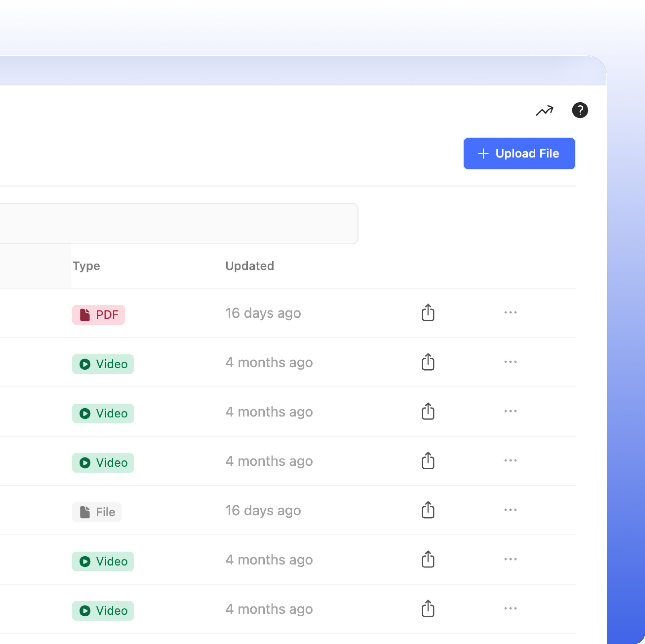This screenshot has height=644, width=645.
Task: Click the red PDF type badge
Action: click(98, 315)
